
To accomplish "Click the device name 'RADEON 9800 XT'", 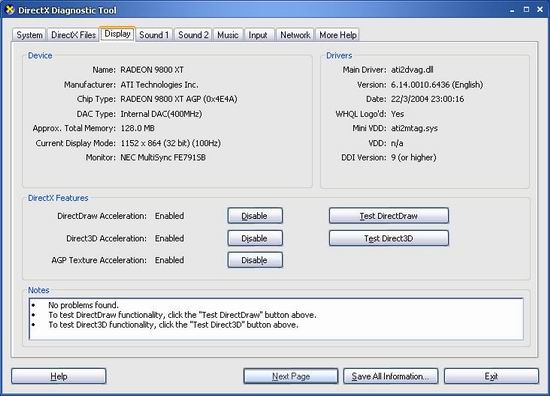I will 152,70.
